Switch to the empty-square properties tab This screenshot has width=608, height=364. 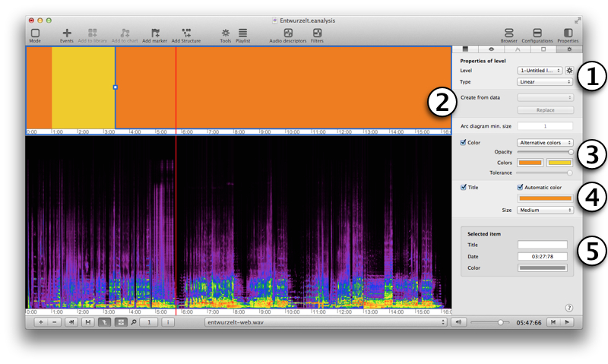pyautogui.click(x=543, y=49)
